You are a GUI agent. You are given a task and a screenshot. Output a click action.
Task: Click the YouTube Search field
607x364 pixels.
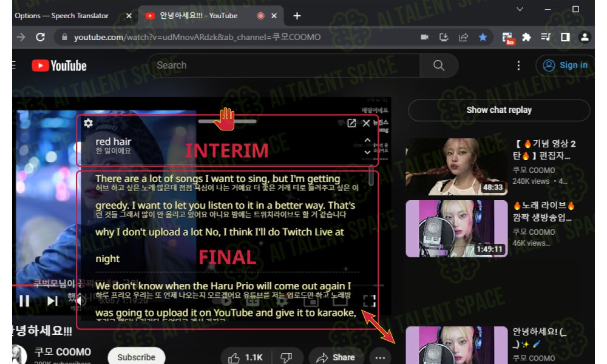tap(283, 66)
